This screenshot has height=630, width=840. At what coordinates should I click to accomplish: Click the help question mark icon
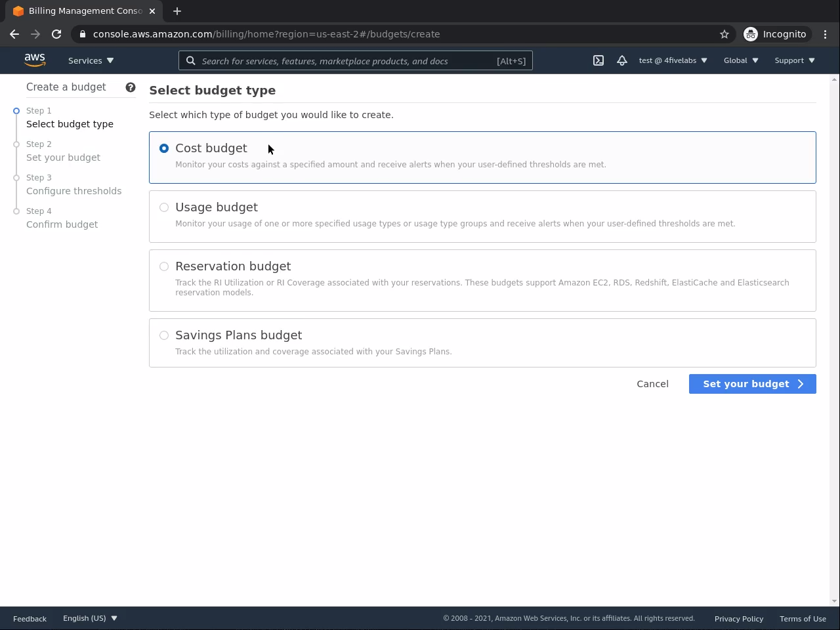click(131, 87)
